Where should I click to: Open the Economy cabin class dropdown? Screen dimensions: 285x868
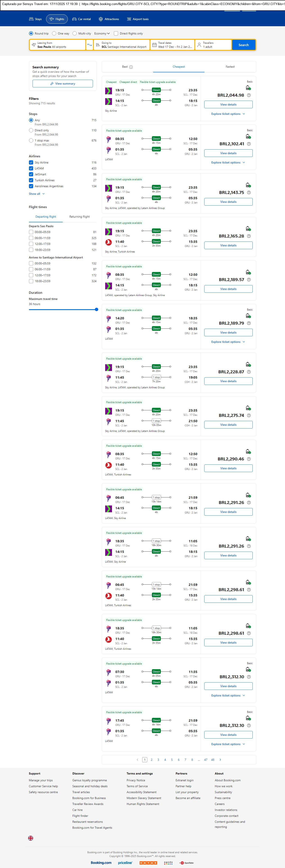(102, 33)
